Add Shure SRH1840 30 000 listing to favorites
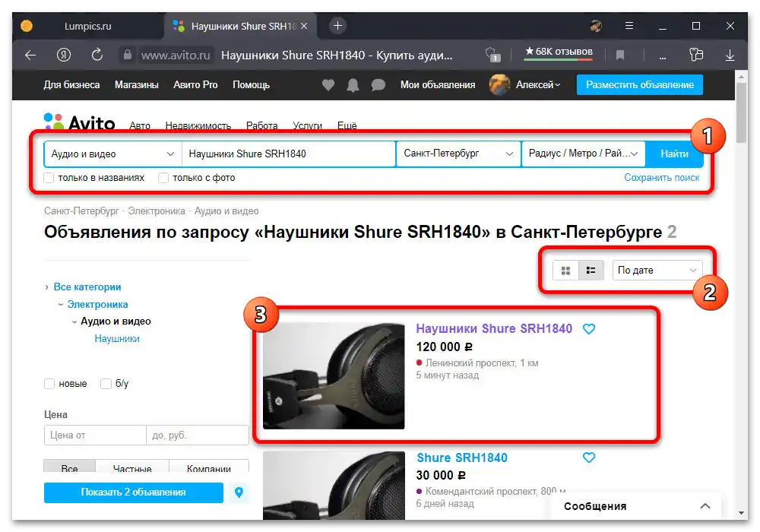Screen dimensions: 760x532 pos(588,458)
